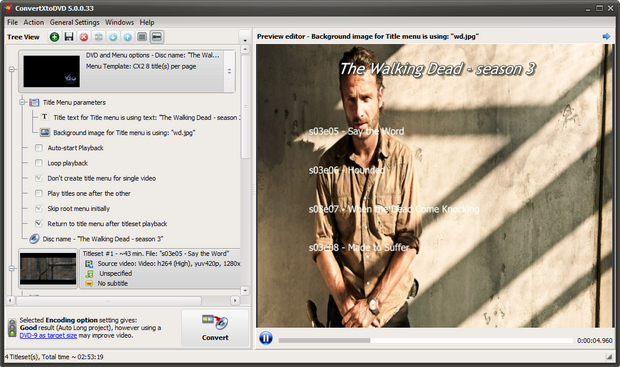620x367 pixels.
Task: Open the Windows menu
Action: 119,22
